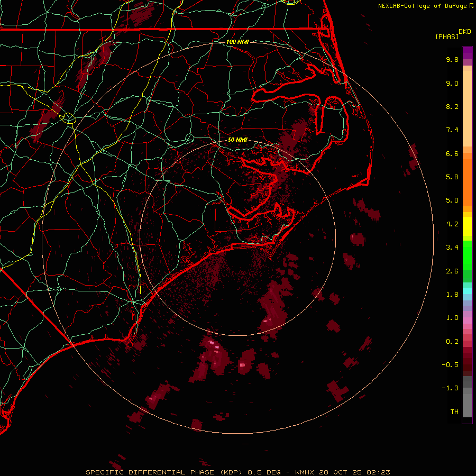Viewport: 476px width, 476px height.
Task: Click the 8.2 scale value
Action: [x=452, y=106]
